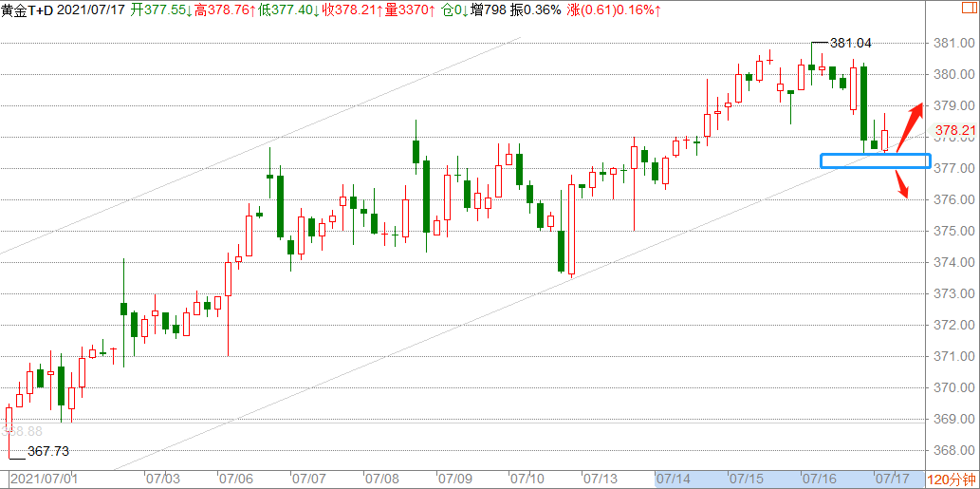Click the 379.00 price axis label
Screen dimensions: 980x489
point(952,105)
